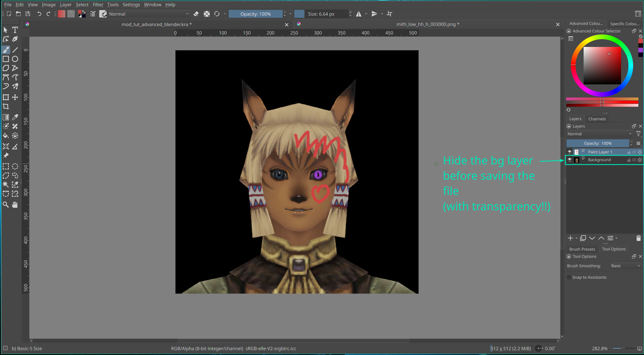
Task: Select the Calligraphy tool
Action: [15, 39]
